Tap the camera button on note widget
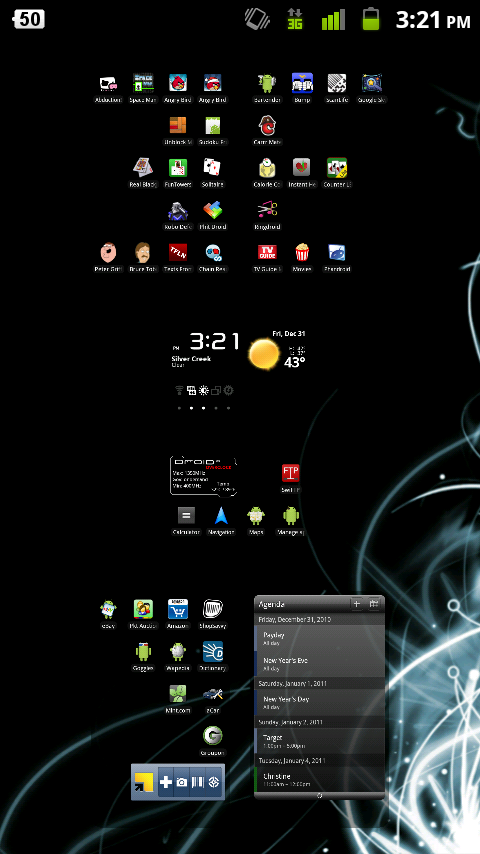The height and width of the screenshot is (854, 480). coord(181,782)
